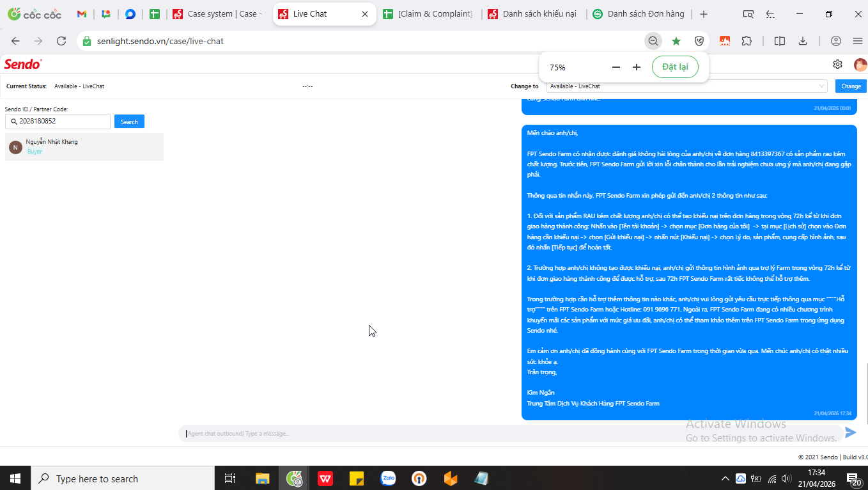The image size is (868, 490).
Task: Click the chat message input box
Action: [x=510, y=433]
